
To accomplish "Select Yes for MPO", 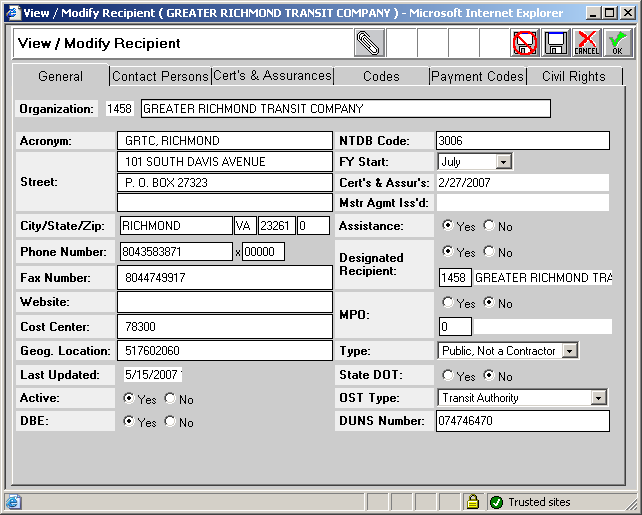I will pos(447,303).
